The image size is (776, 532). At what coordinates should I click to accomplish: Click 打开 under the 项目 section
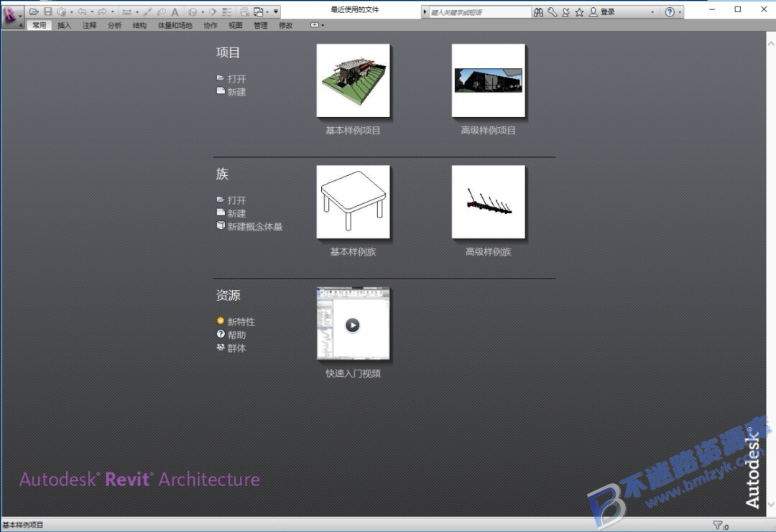coord(236,78)
